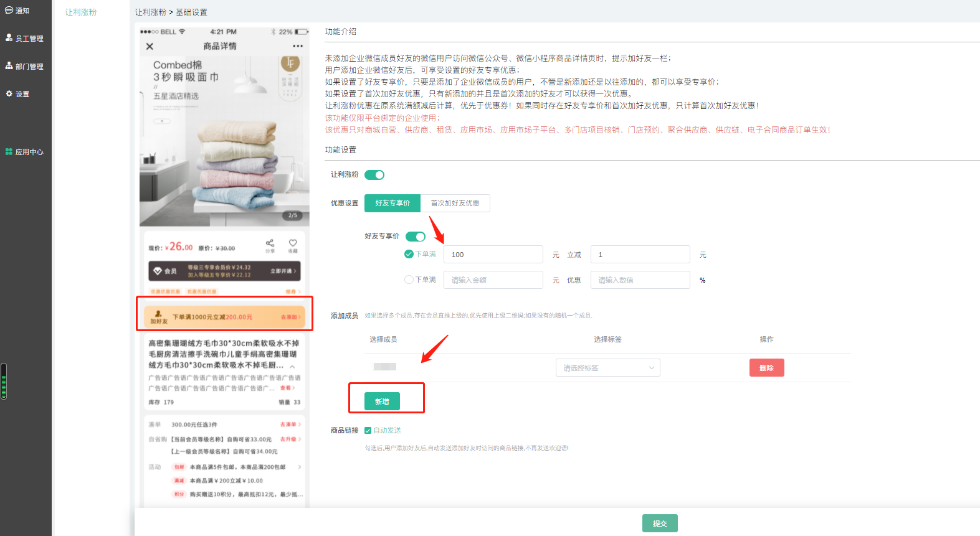
Task: Open 通知 notifications in the sidebar
Action: point(17,11)
